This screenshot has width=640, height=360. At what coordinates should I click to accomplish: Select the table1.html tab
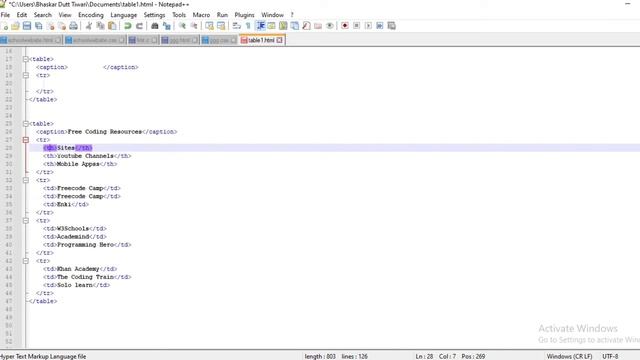(x=261, y=40)
